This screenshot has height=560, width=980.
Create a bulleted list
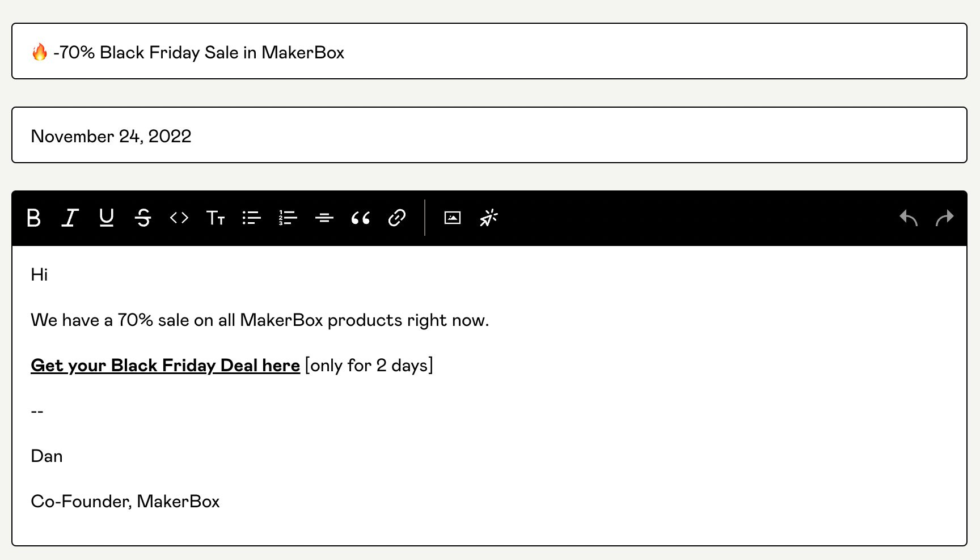coord(252,218)
